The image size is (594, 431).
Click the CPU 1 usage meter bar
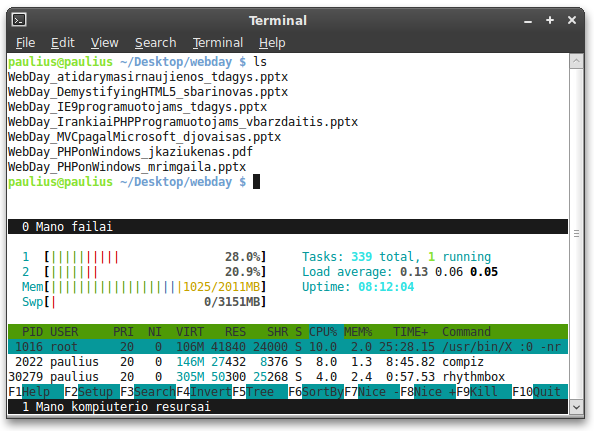pyautogui.click(x=155, y=257)
